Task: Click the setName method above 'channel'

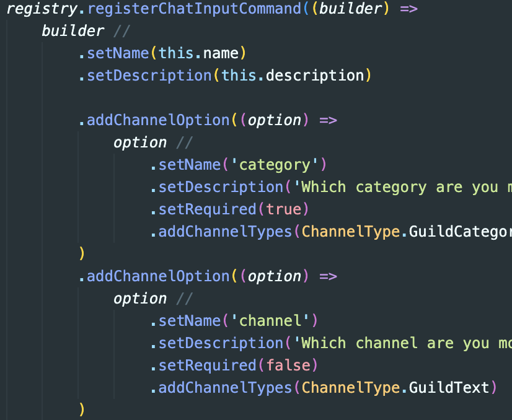Action: tap(189, 321)
